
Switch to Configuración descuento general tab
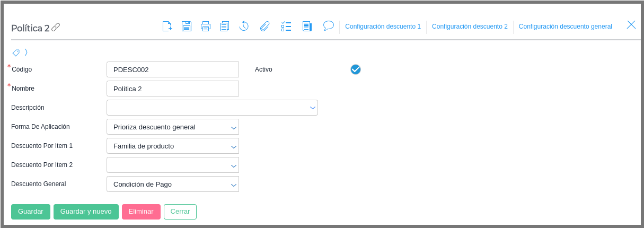pos(565,27)
